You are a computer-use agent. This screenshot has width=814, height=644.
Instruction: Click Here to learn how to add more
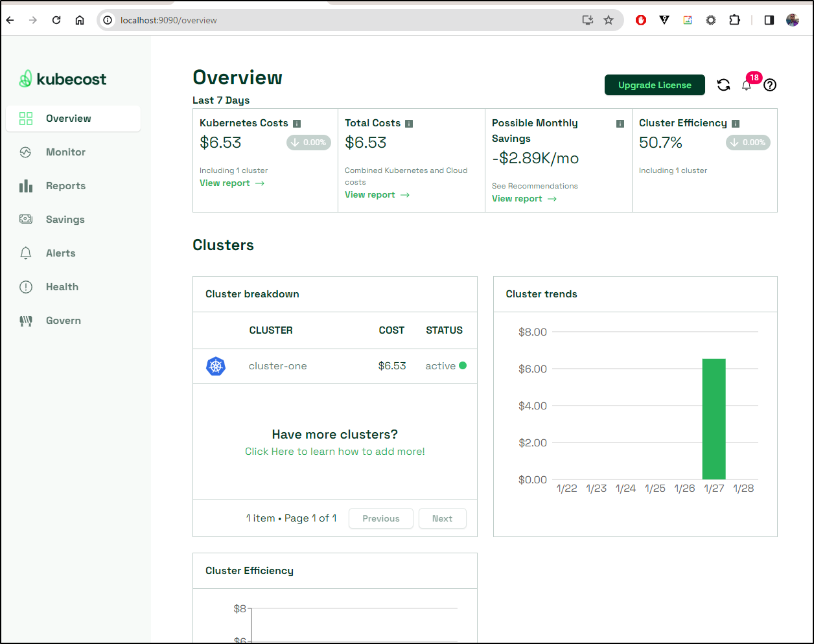click(x=335, y=452)
